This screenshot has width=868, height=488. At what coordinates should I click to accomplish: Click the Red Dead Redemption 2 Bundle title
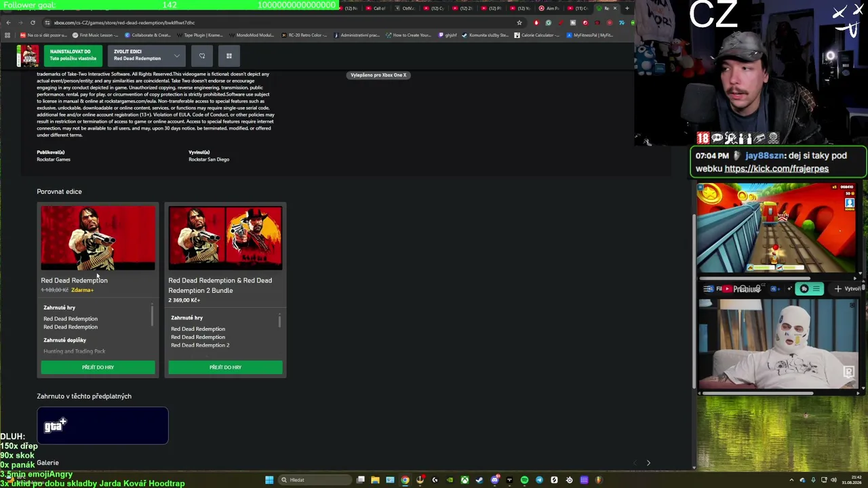pos(220,285)
